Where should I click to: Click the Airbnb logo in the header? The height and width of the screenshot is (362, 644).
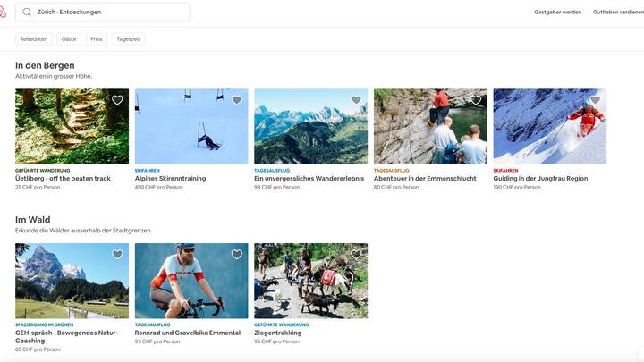click(3, 12)
